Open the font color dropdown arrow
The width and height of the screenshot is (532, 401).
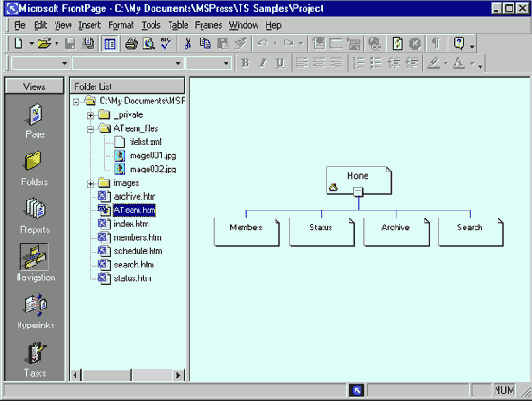click(472, 63)
